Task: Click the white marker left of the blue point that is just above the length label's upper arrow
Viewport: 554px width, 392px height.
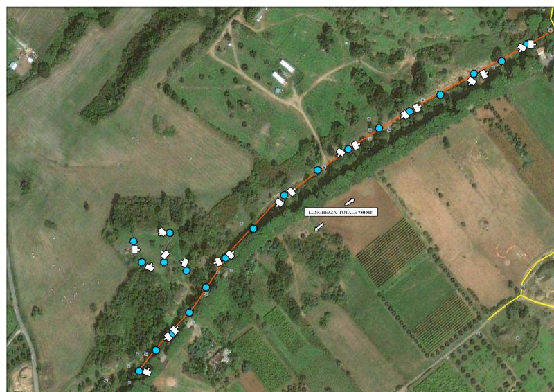Action: pyautogui.click(x=340, y=152)
